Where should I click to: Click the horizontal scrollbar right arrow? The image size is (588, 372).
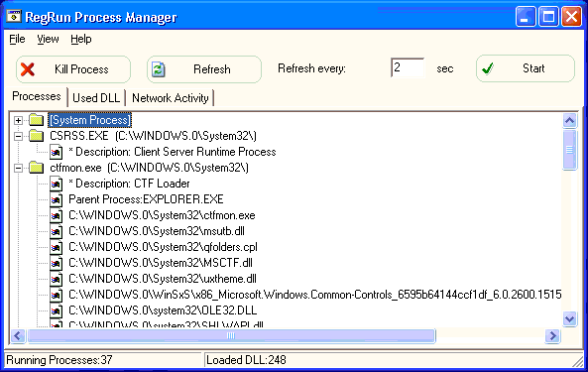[x=552, y=335]
